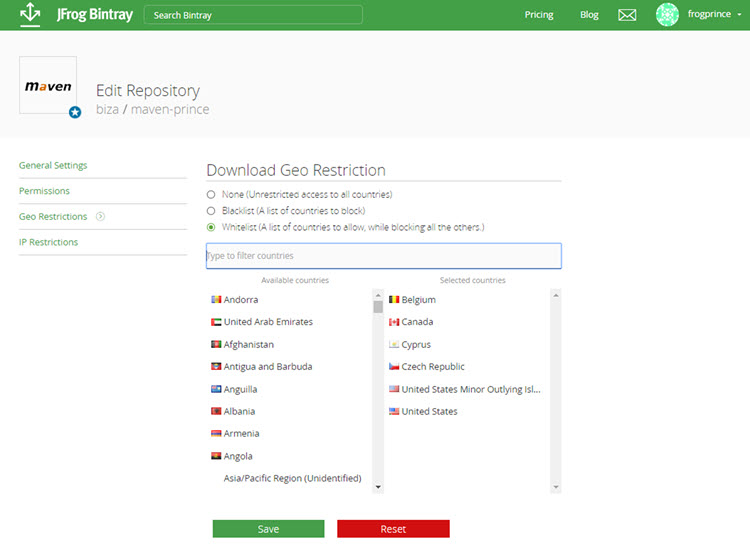Select Armenia in available countries
This screenshot has height=554, width=750.
[x=242, y=434]
